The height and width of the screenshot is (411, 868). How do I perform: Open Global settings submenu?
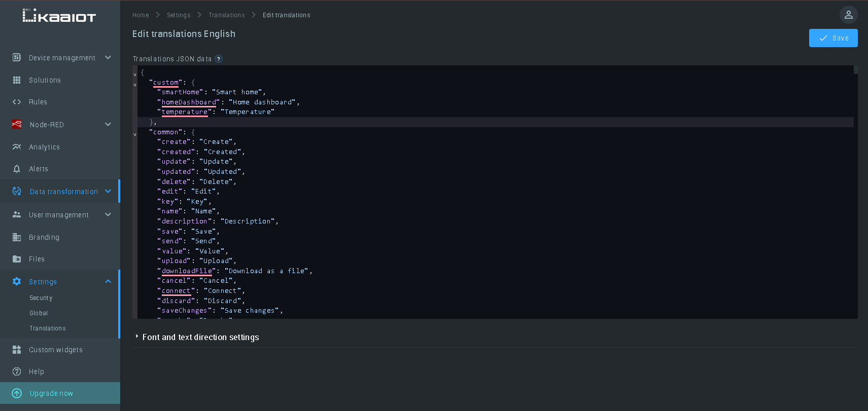pyautogui.click(x=39, y=313)
